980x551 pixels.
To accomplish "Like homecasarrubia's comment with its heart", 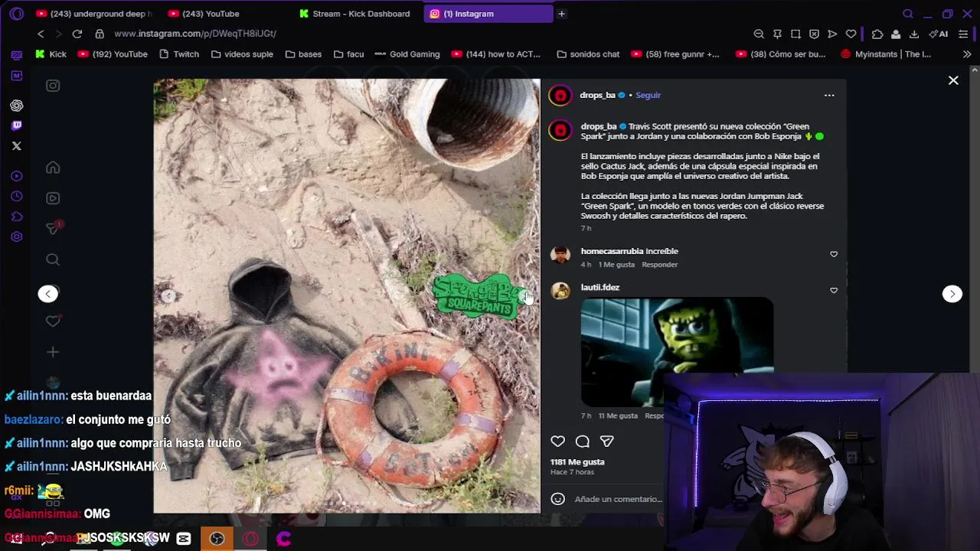I will pyautogui.click(x=834, y=254).
